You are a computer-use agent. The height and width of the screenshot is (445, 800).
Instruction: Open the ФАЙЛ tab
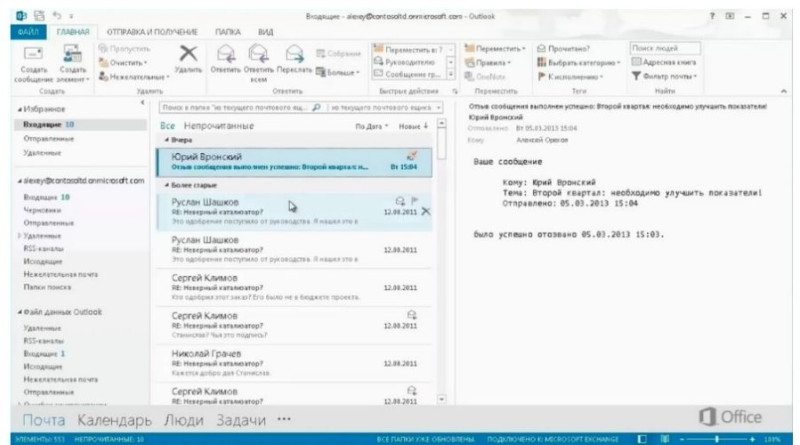(28, 32)
